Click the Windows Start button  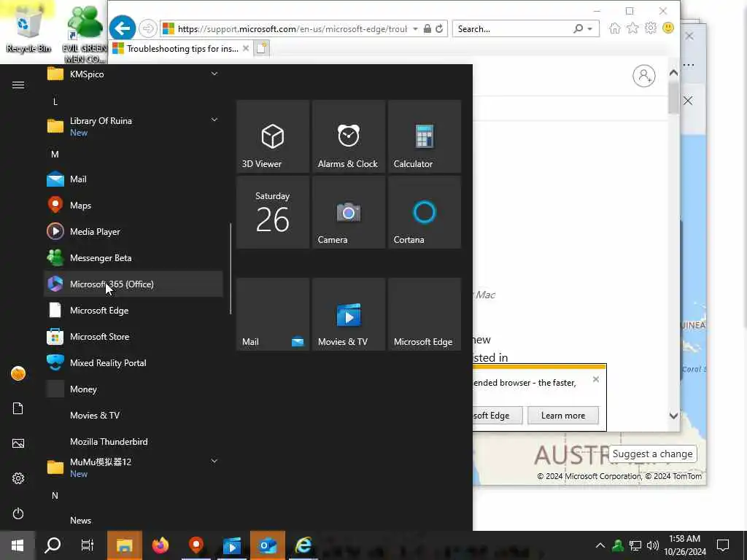pyautogui.click(x=18, y=545)
